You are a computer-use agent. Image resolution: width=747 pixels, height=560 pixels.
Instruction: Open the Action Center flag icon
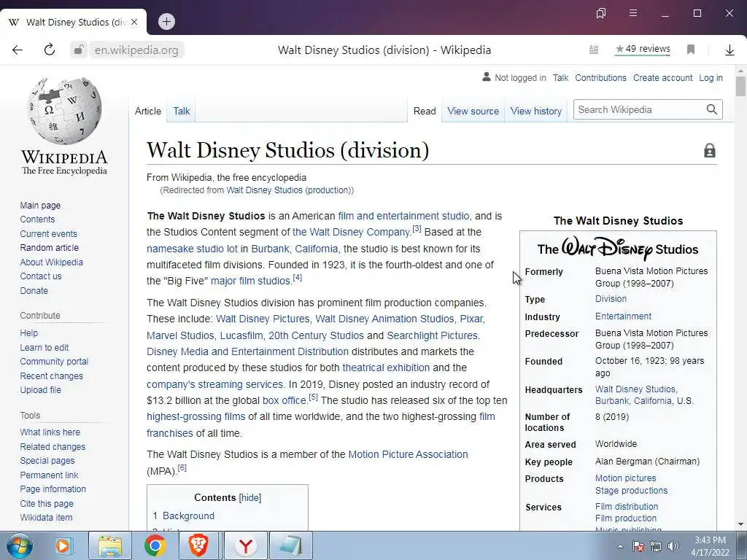tap(638, 546)
